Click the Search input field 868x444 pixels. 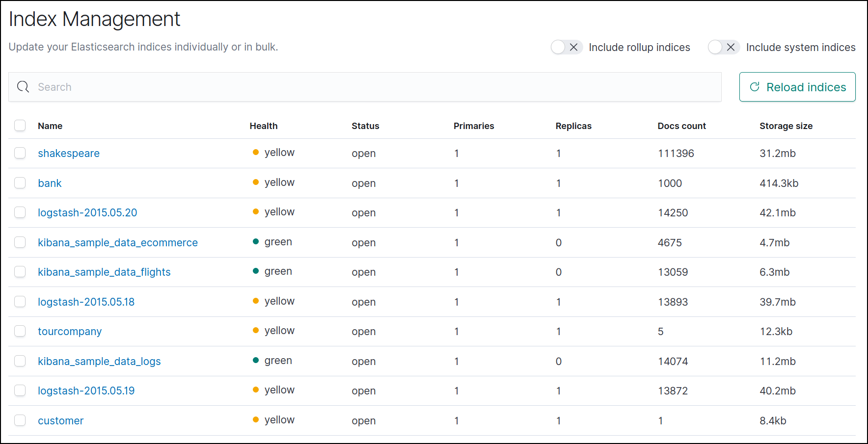click(365, 87)
